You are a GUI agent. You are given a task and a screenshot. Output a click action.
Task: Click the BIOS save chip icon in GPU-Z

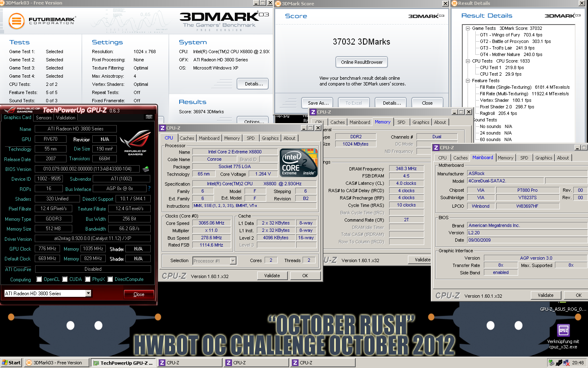coord(146,168)
